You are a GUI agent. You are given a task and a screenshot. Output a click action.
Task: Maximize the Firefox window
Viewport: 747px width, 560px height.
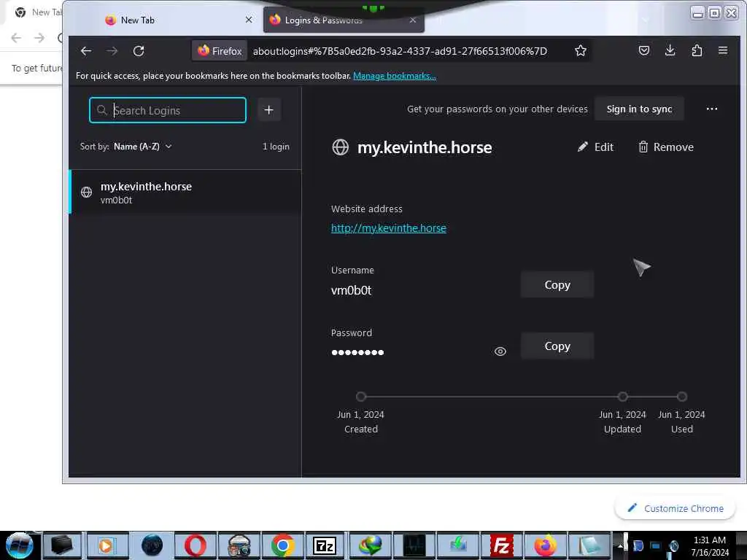[714, 13]
